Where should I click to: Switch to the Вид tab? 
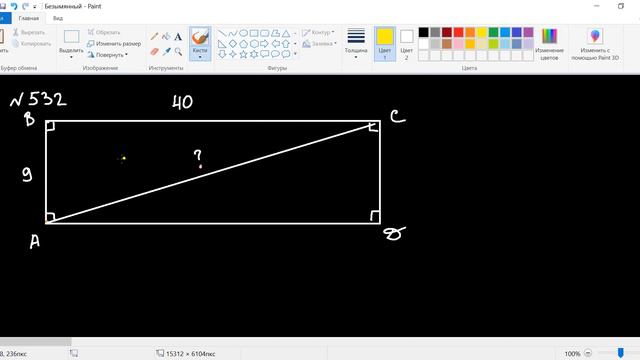pos(58,18)
